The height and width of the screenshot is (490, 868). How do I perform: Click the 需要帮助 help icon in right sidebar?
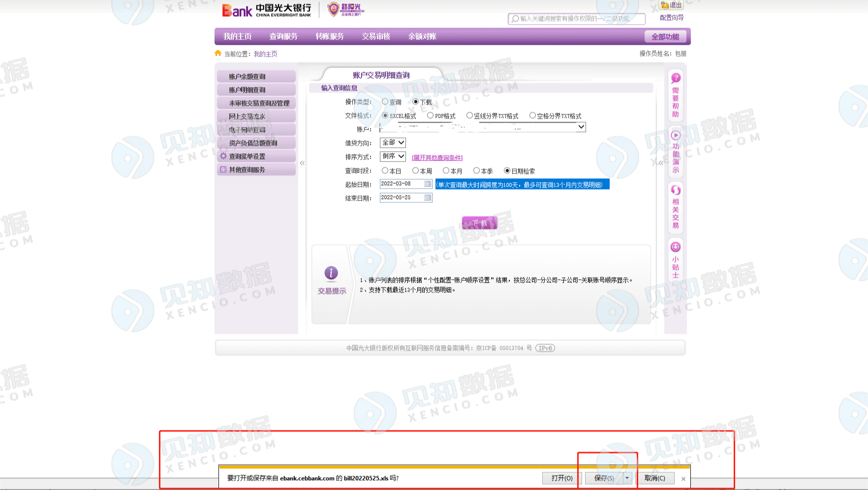(x=676, y=78)
